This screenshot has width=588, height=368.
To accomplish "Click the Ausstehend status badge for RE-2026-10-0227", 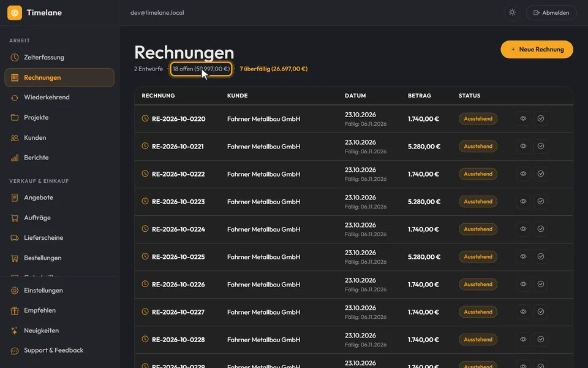I will (x=478, y=312).
